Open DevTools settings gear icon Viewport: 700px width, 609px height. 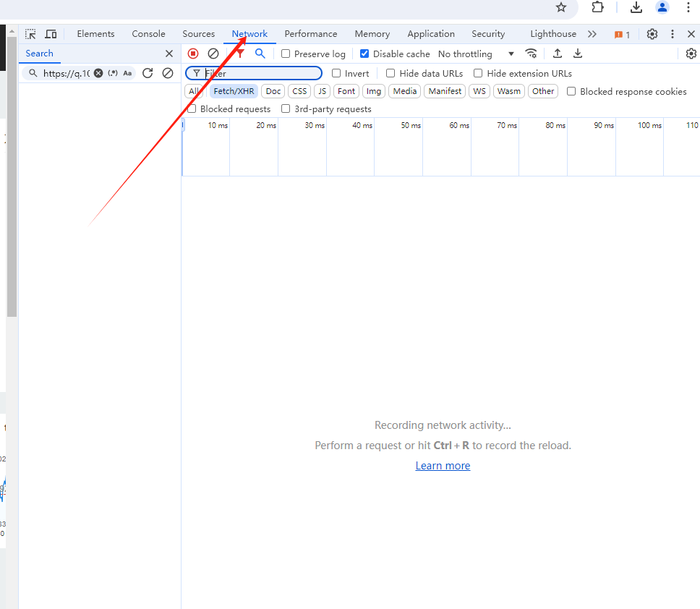click(652, 34)
